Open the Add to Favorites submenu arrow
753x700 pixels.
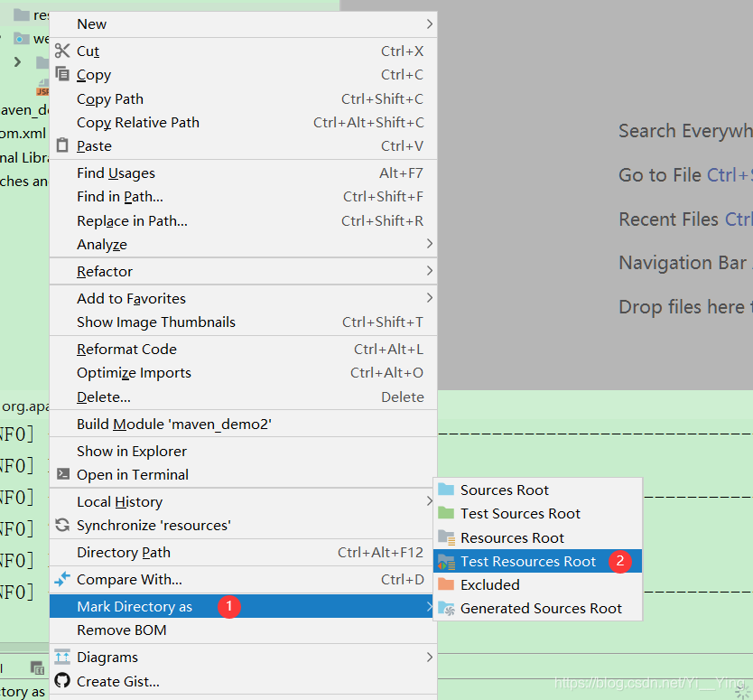pos(430,298)
